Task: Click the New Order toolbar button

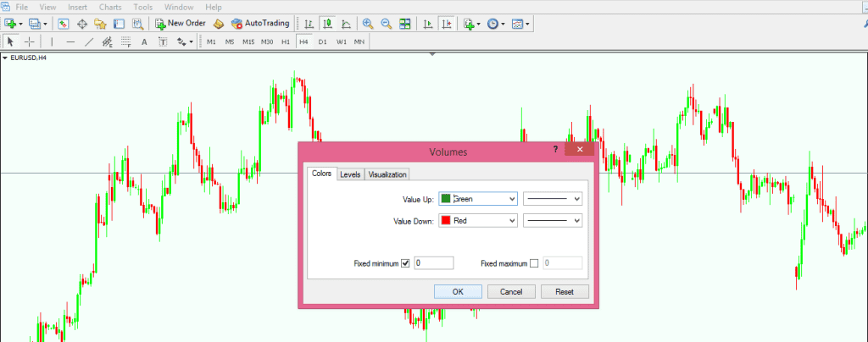Action: 181,23
